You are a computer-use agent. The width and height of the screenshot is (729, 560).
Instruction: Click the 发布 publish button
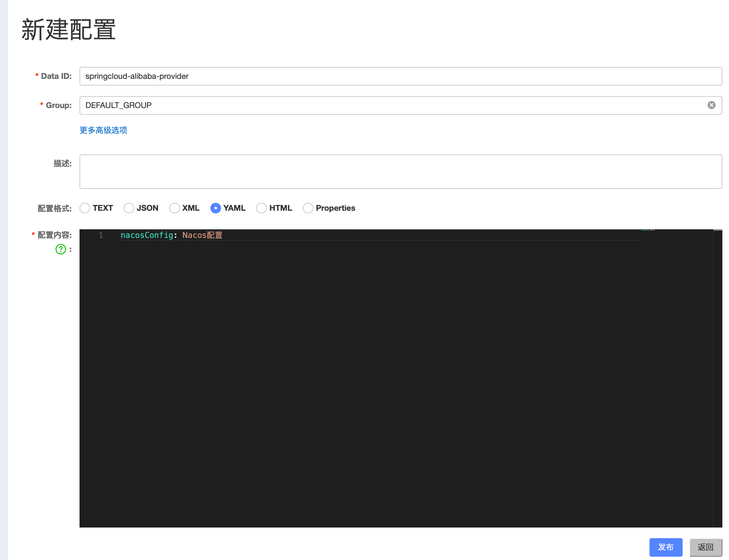pyautogui.click(x=665, y=547)
